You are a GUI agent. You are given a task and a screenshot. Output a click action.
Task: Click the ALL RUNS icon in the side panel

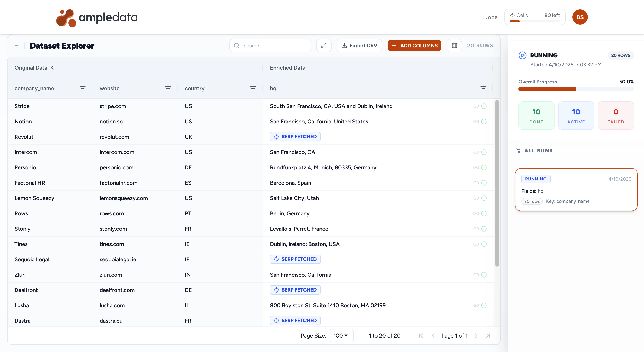tap(518, 150)
